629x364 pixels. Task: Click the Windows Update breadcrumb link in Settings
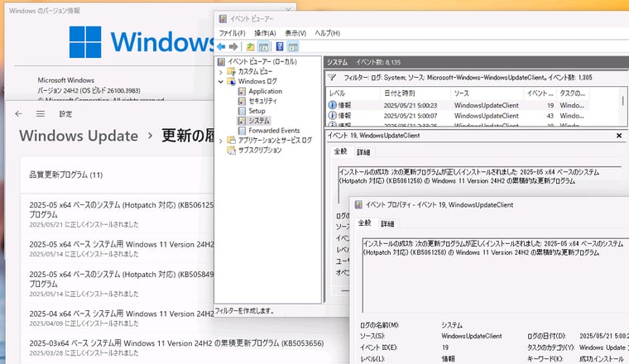coord(79,136)
